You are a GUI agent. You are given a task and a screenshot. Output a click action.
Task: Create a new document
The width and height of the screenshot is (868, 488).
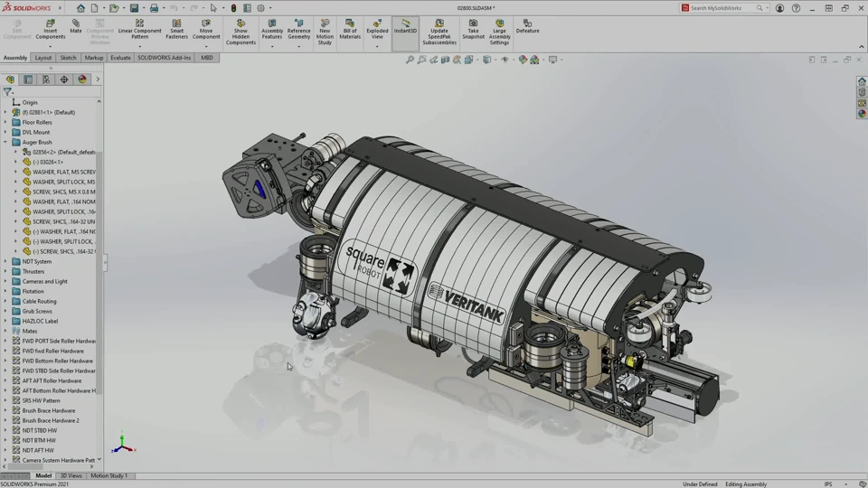coord(95,8)
